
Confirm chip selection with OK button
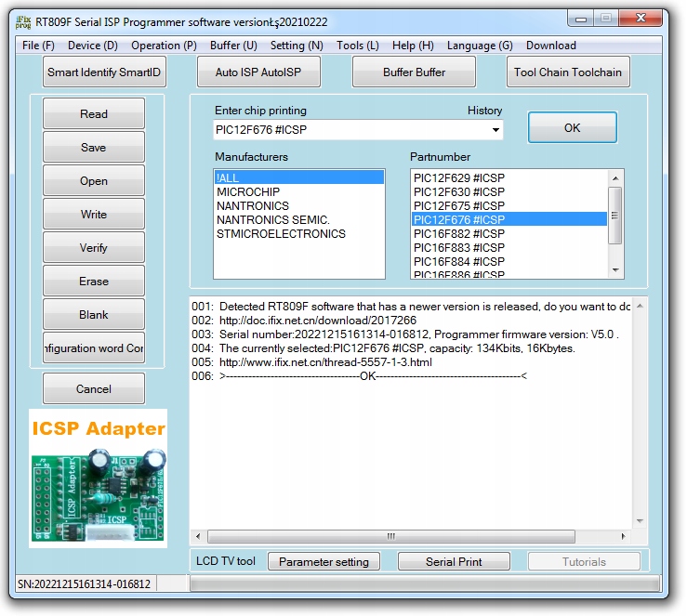coord(573,127)
